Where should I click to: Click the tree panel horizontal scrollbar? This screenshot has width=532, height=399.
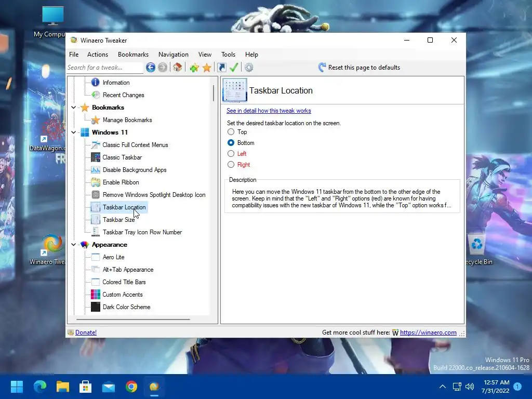[133, 320]
